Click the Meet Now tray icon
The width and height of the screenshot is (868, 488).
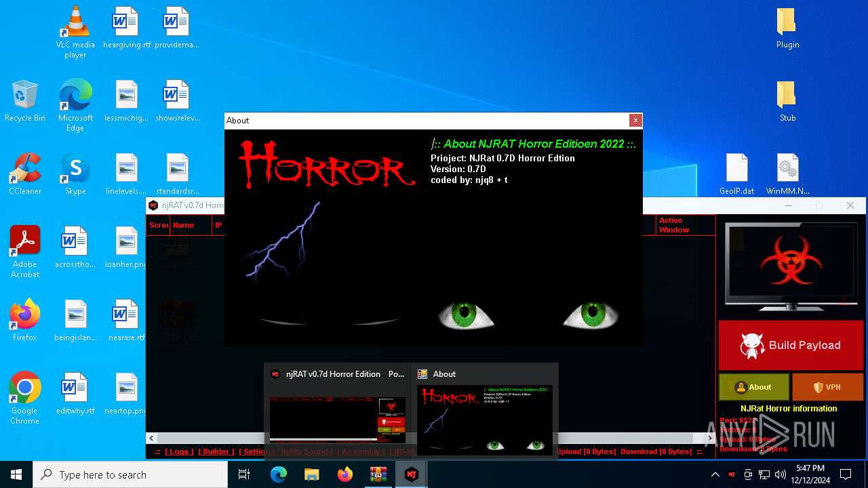pos(748,474)
